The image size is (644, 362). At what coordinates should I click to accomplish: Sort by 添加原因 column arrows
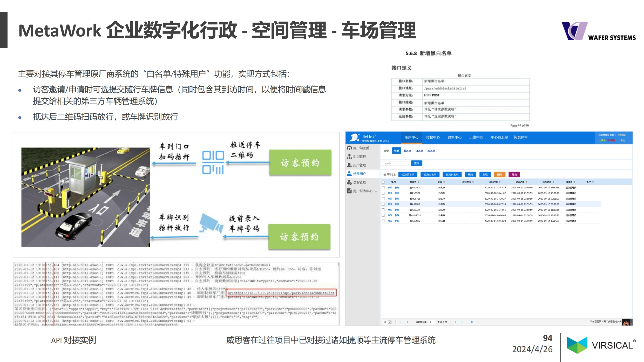point(473,182)
